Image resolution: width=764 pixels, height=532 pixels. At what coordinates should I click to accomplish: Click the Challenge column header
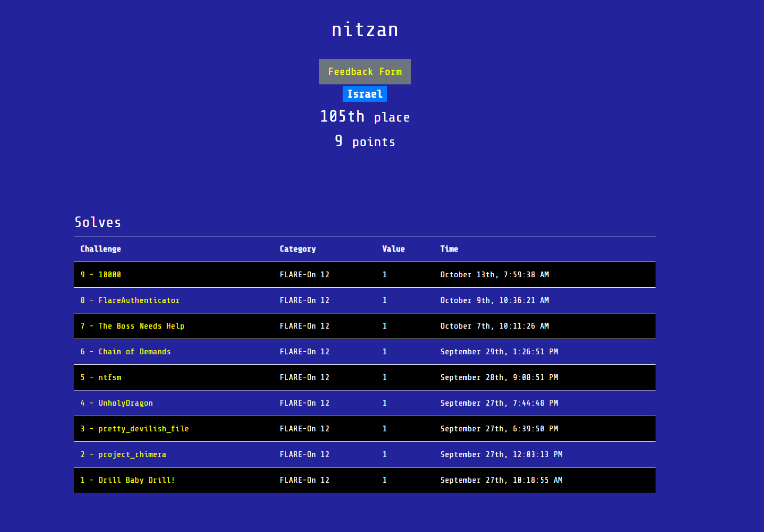101,249
